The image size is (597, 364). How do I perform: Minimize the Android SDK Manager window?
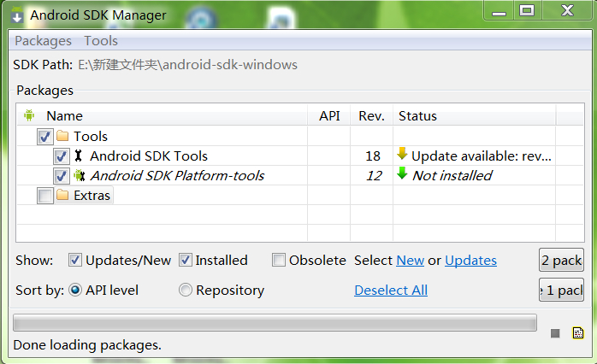coord(499,10)
